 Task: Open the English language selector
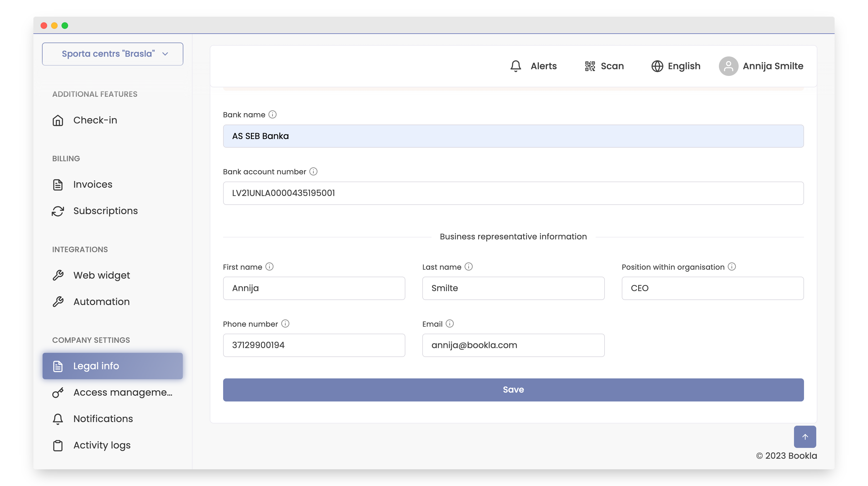(684, 66)
